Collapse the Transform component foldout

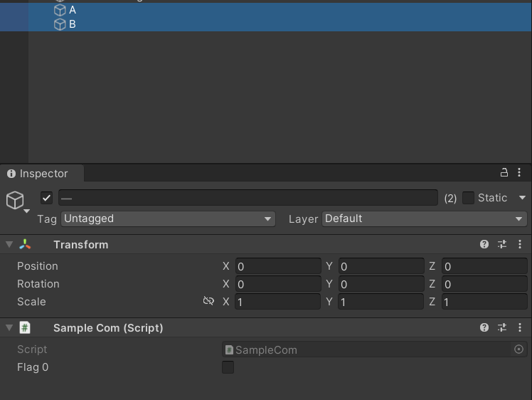[x=9, y=244]
